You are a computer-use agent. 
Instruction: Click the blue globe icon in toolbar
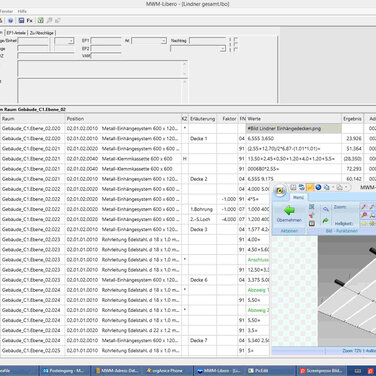click(11, 21)
